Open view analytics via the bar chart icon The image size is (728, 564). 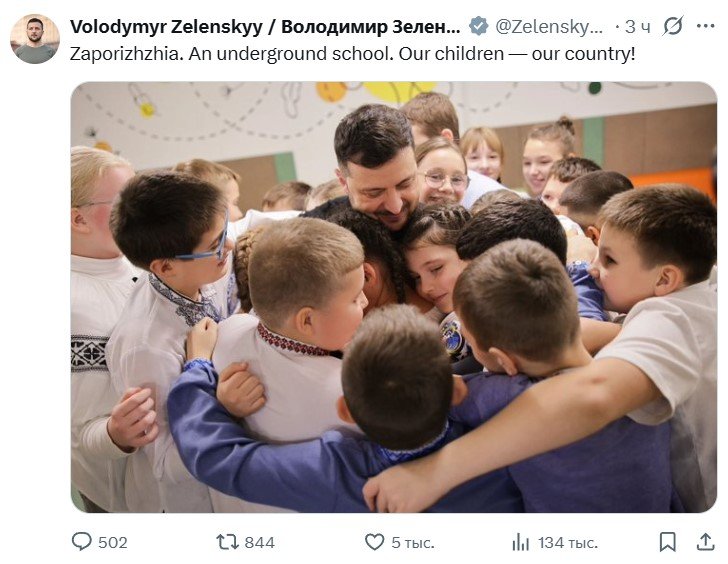pyautogui.click(x=520, y=542)
